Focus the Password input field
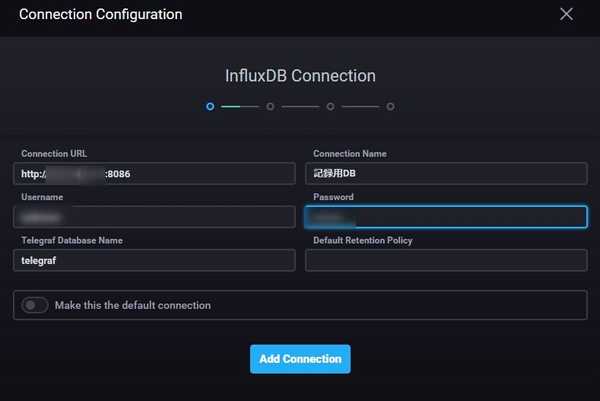 pos(446,217)
